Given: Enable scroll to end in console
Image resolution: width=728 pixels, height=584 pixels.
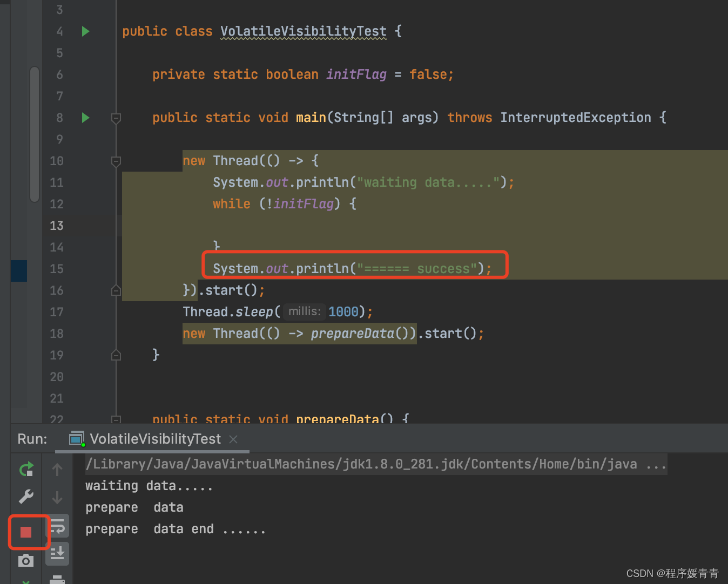Looking at the screenshot, I should pyautogui.click(x=57, y=553).
